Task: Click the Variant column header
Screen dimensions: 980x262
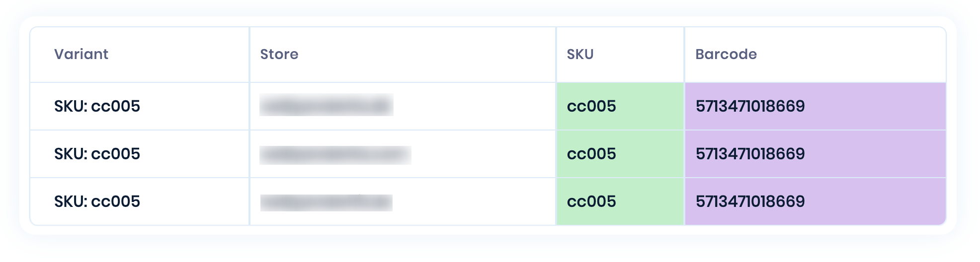Action: [x=81, y=54]
